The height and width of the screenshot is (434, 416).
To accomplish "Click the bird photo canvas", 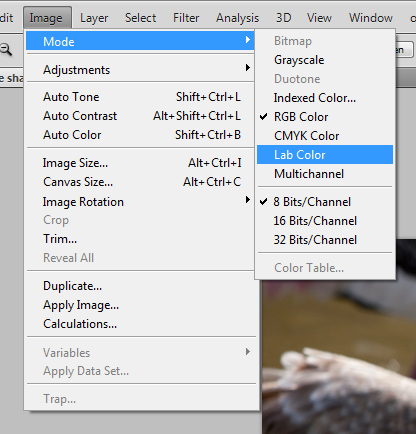I will click(x=339, y=357).
